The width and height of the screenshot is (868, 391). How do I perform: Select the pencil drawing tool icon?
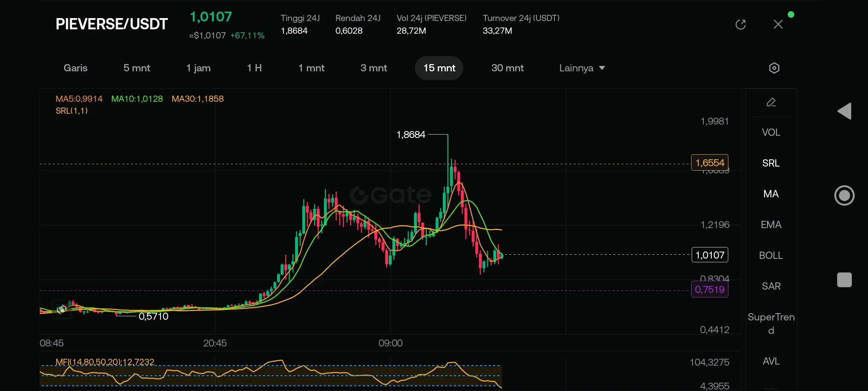click(771, 102)
